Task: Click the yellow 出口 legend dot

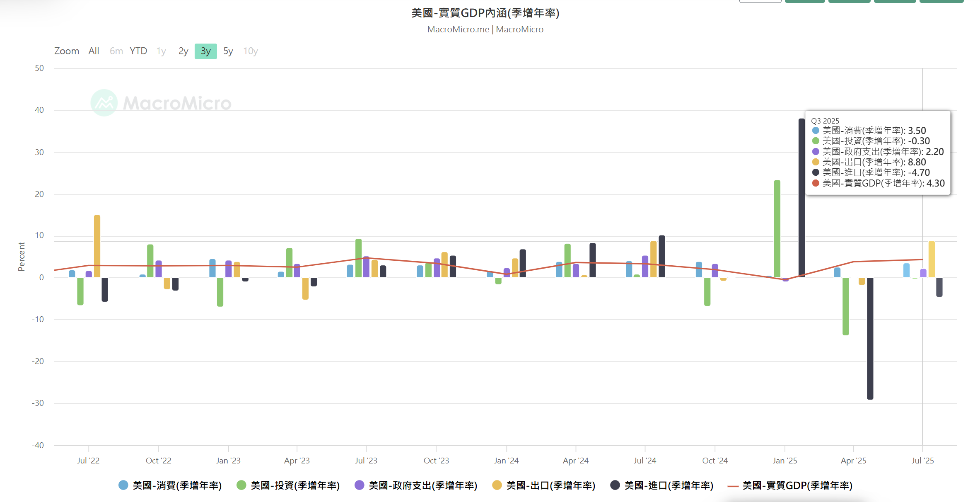Action: [x=497, y=485]
